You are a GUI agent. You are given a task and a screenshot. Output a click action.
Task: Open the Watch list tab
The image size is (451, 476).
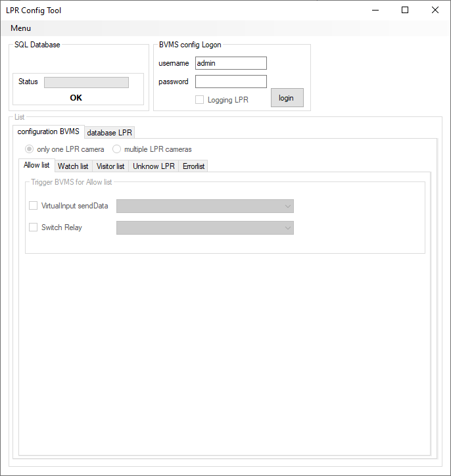coord(73,166)
